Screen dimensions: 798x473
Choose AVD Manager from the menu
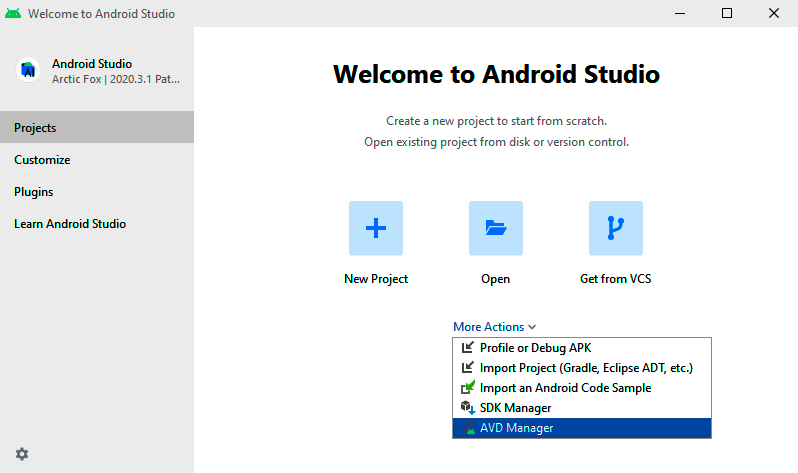coord(516,428)
